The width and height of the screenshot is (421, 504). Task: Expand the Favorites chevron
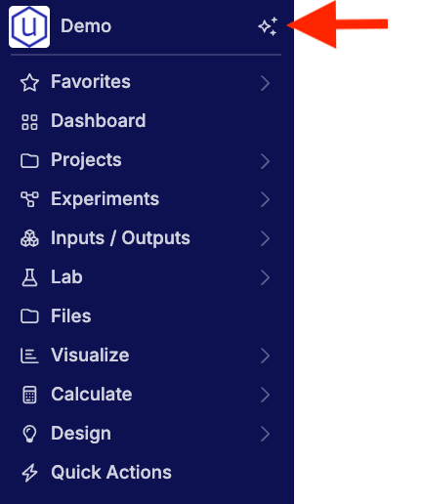click(265, 83)
